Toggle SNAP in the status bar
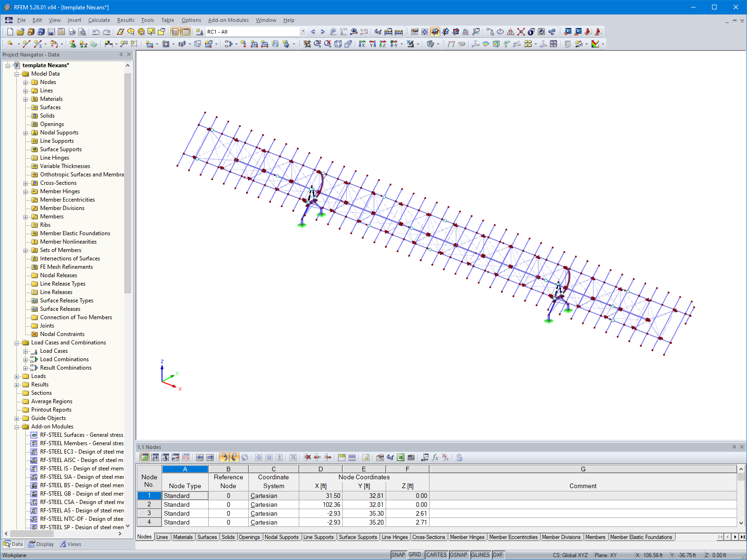The height and width of the screenshot is (560, 747). click(x=398, y=555)
